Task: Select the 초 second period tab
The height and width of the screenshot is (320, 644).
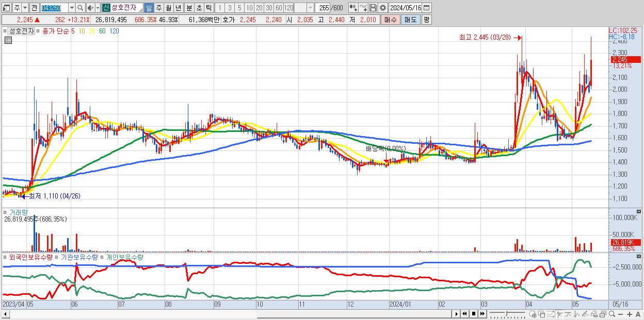Action: click(199, 8)
